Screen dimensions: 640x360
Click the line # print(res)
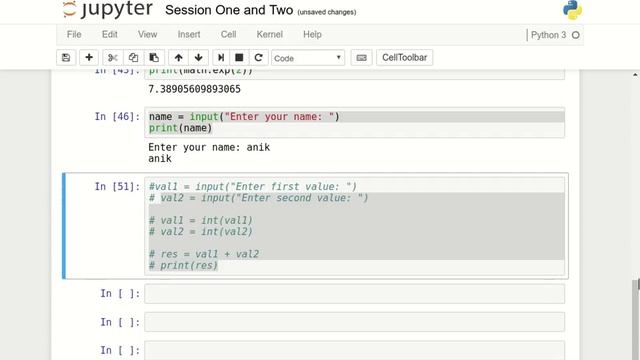[x=183, y=266]
